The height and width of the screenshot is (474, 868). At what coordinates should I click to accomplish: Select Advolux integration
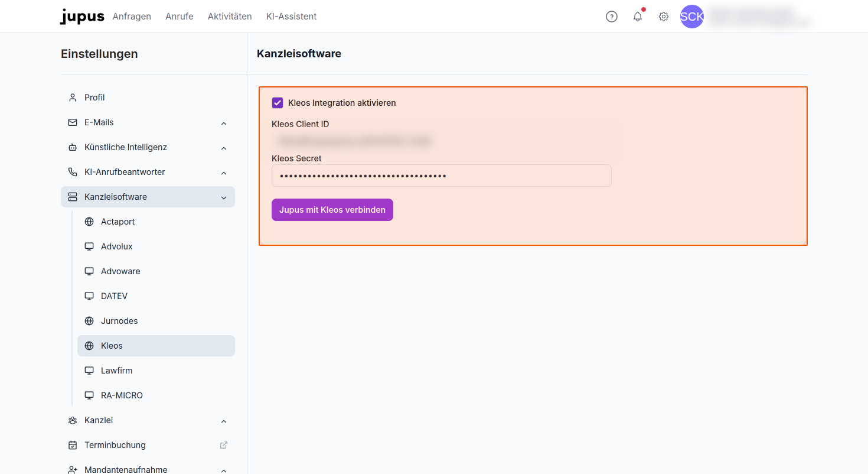coord(156,246)
